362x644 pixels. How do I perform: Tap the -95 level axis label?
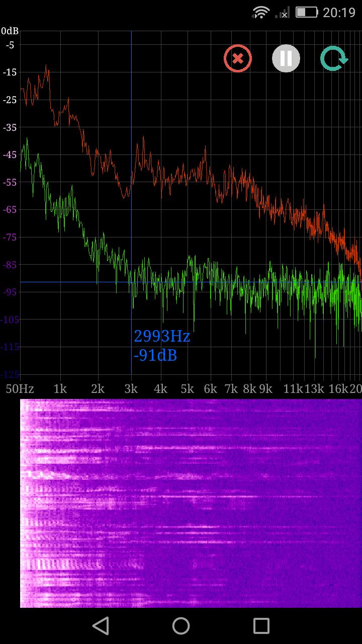click(x=10, y=292)
